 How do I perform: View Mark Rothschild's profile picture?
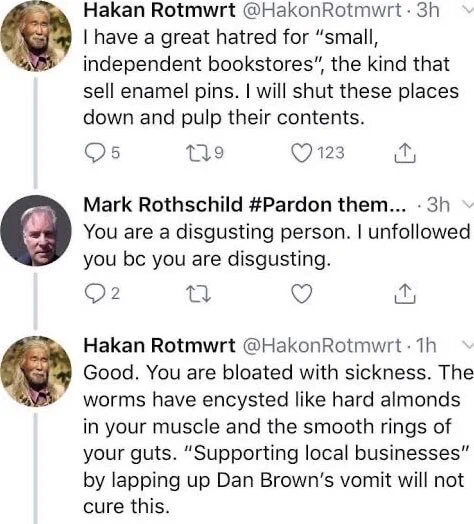pyautogui.click(x=36, y=231)
